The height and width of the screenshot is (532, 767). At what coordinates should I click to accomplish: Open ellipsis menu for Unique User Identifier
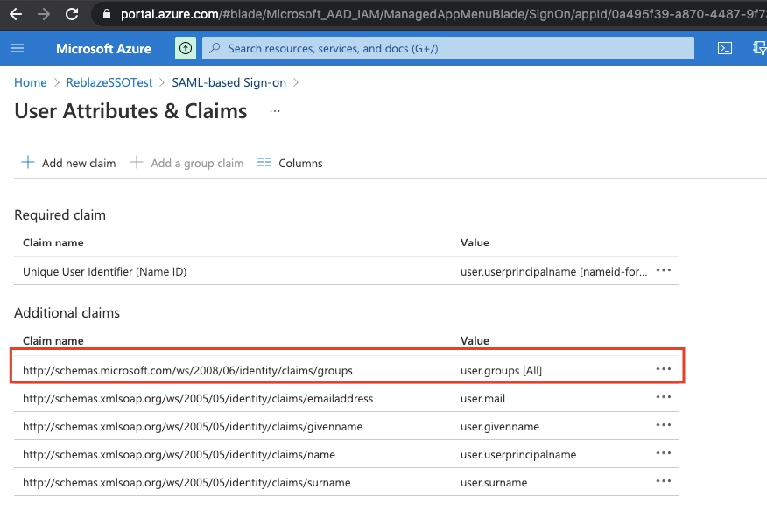click(663, 270)
